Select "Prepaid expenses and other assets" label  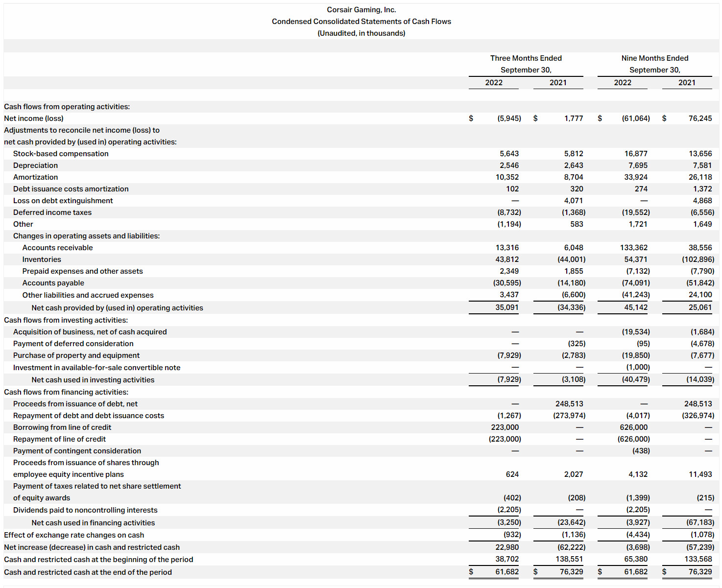tap(82, 271)
